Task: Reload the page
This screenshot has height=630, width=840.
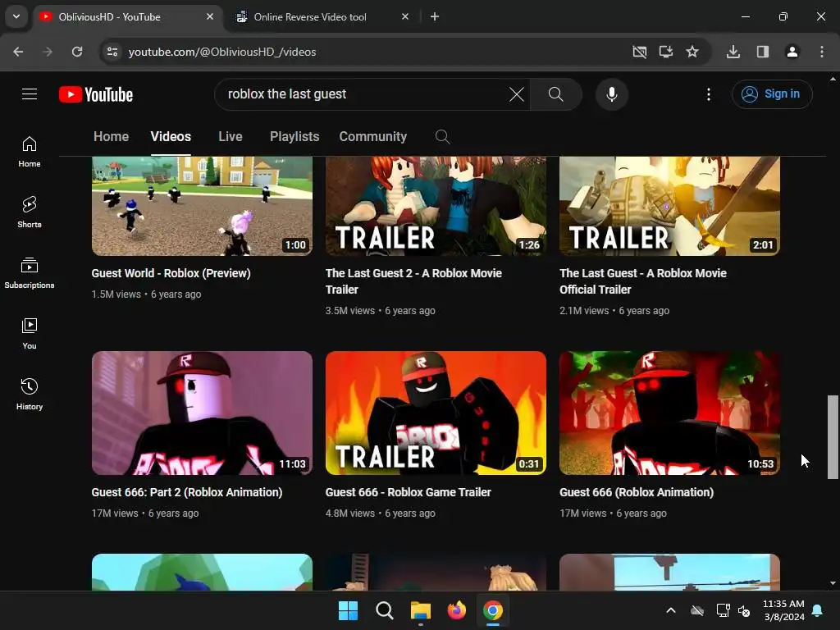Action: tap(77, 52)
